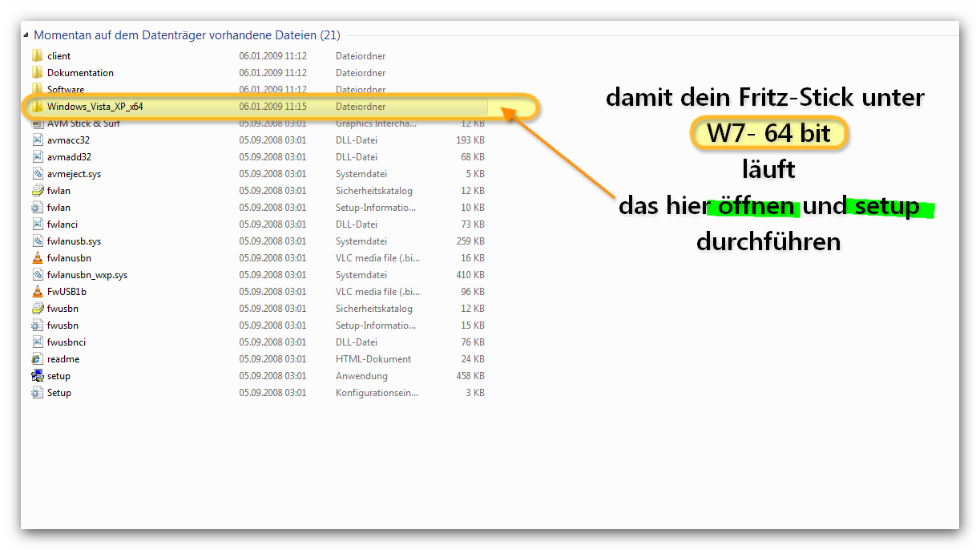Viewport: 980px width, 550px height.
Task: Click the file name 'fwlanusbn_wxp.sys'
Action: 87,275
